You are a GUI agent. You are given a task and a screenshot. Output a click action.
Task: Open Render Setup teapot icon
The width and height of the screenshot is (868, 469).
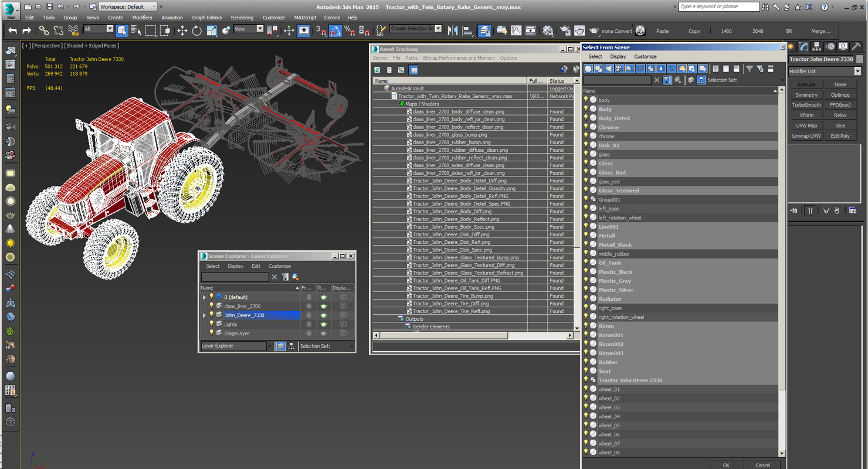point(565,31)
